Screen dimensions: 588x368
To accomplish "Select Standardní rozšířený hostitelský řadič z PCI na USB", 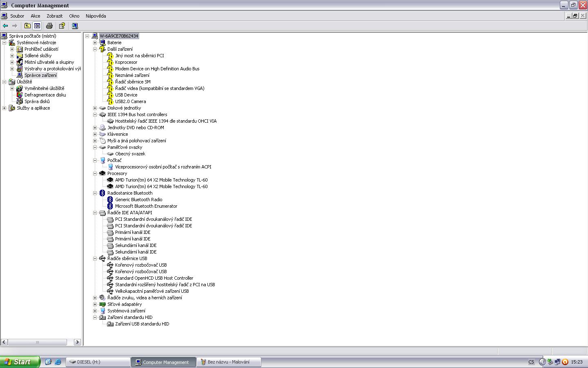I will 165,285.
